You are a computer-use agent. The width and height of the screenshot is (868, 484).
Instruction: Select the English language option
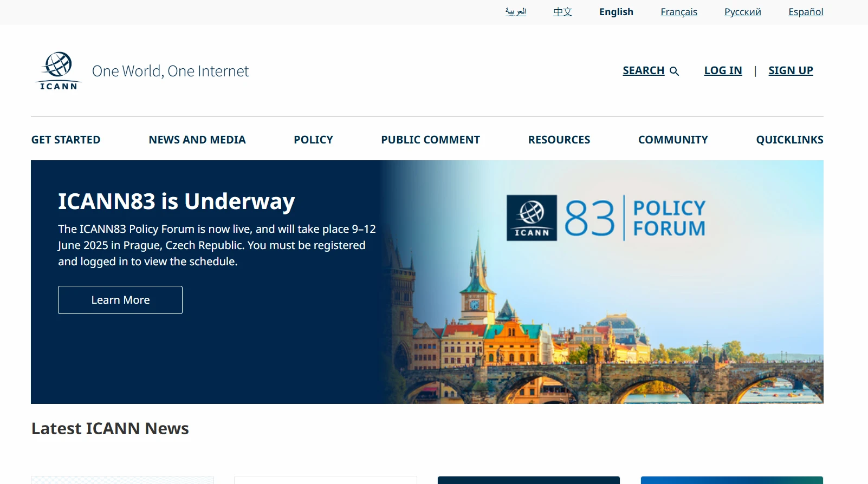616,12
